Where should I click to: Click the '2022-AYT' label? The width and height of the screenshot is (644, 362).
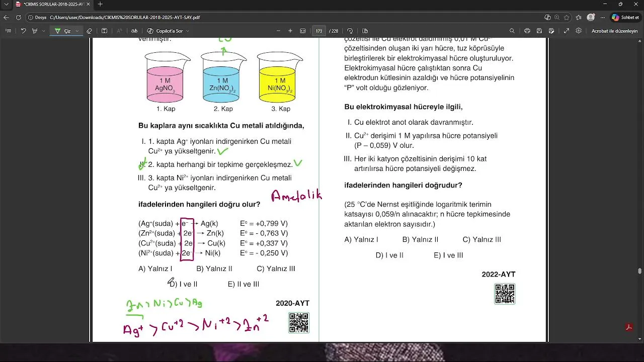pyautogui.click(x=499, y=275)
